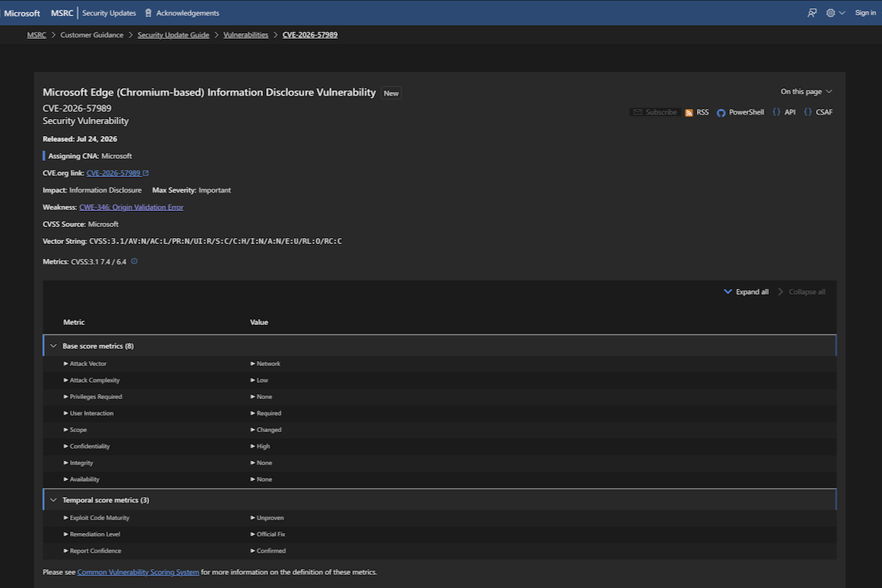
Task: Click Sign in
Action: point(865,12)
